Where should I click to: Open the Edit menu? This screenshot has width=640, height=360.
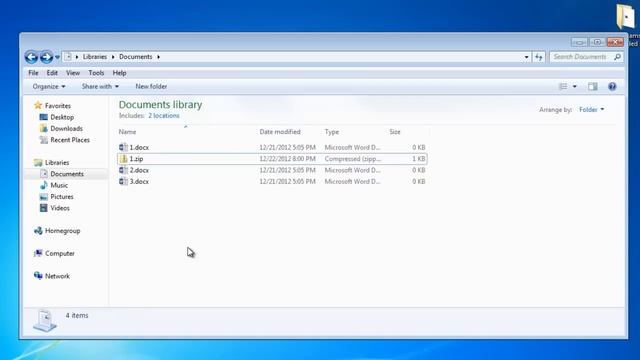tap(52, 73)
